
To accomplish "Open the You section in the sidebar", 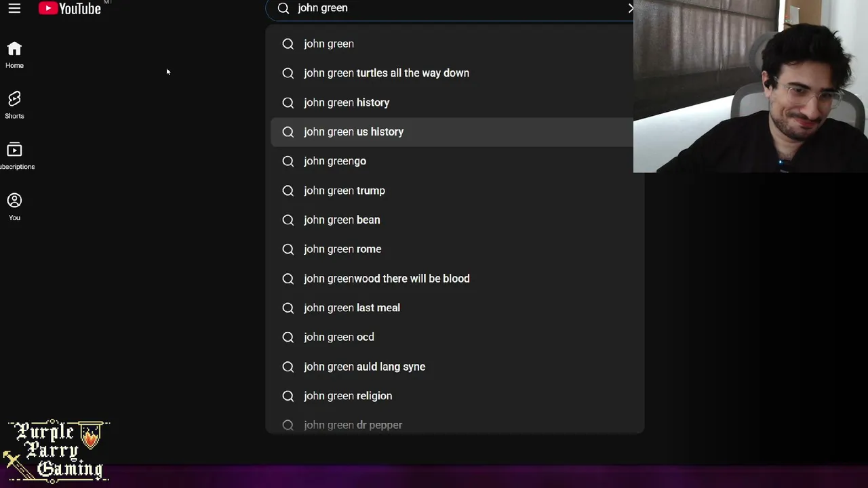I will pos(14,207).
